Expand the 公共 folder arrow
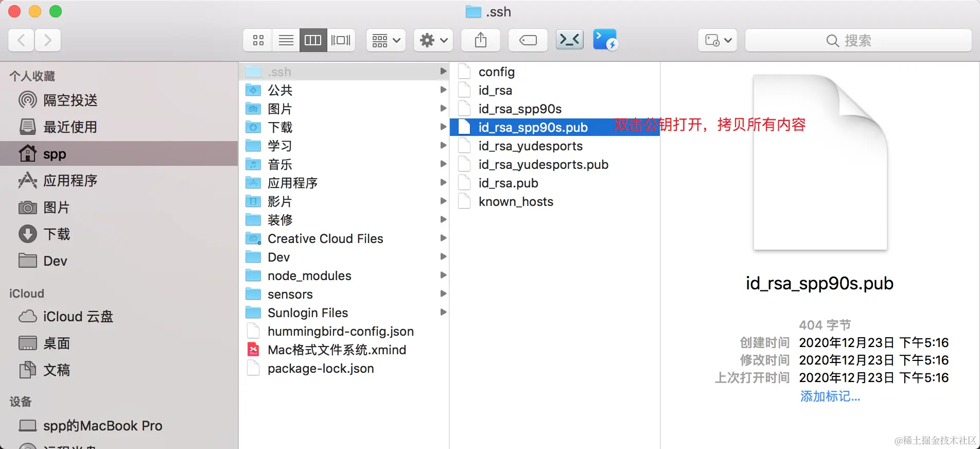The width and height of the screenshot is (980, 449). coord(443,90)
